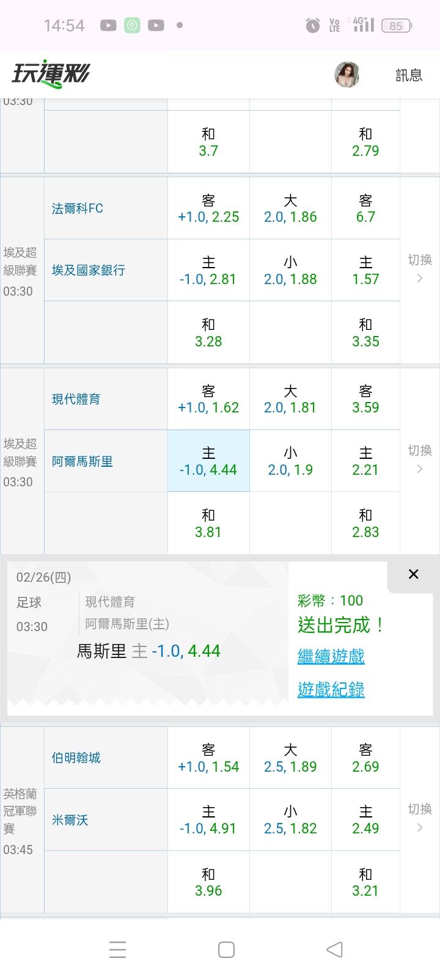Open the user profile avatar

point(346,75)
